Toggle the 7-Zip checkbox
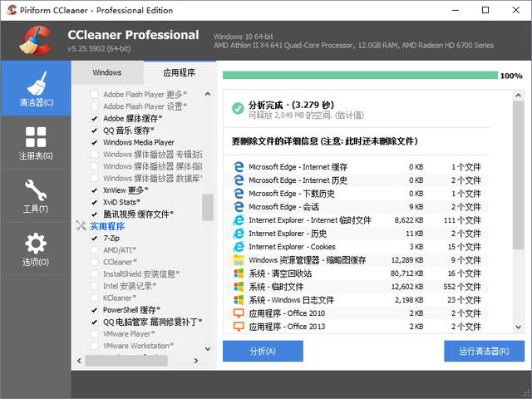The image size is (532, 399). [x=94, y=239]
